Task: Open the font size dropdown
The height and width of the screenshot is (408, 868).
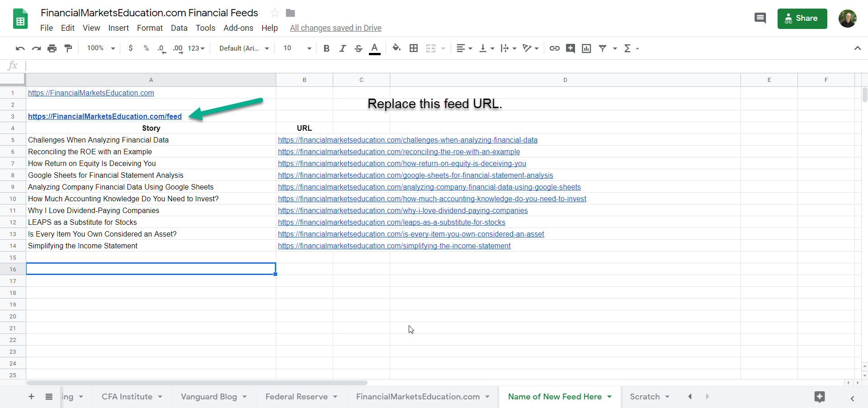Action: point(297,48)
